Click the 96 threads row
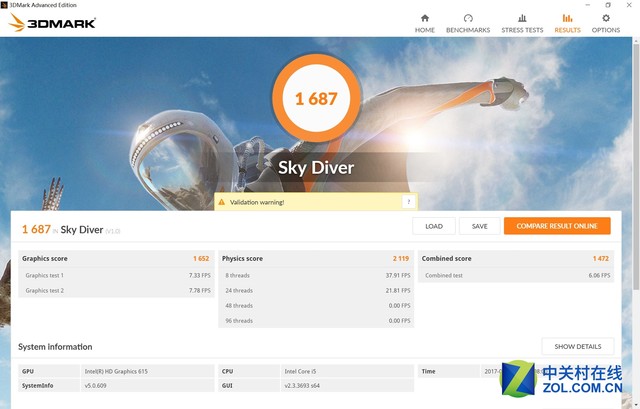 pos(318,321)
